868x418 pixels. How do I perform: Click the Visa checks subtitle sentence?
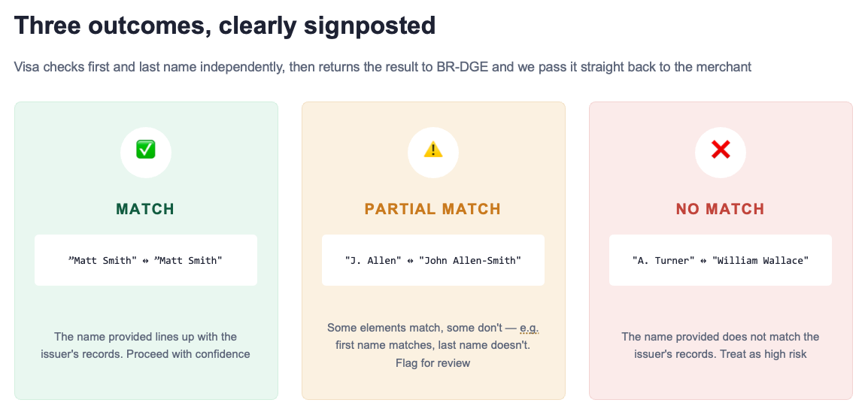click(x=383, y=68)
